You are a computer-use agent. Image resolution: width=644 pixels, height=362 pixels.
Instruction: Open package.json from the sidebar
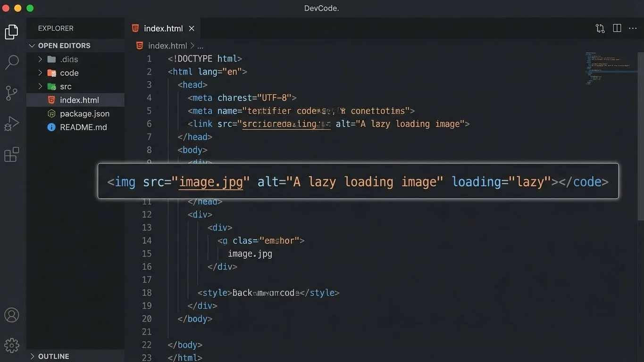84,114
